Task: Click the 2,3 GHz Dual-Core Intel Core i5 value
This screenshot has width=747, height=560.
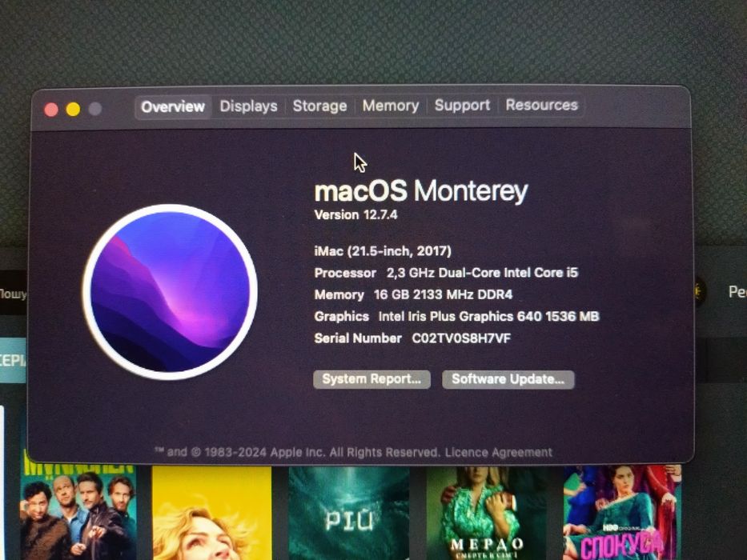Action: point(482,273)
